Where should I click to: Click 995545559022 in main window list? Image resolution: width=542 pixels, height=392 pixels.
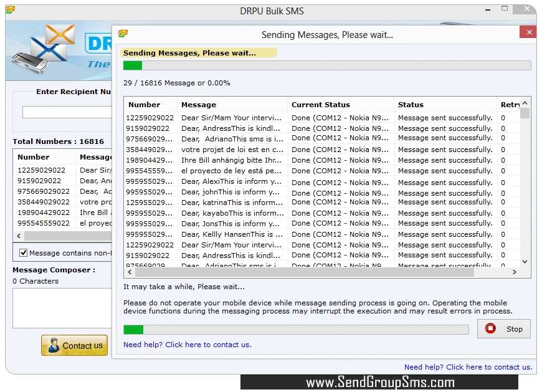coord(44,223)
